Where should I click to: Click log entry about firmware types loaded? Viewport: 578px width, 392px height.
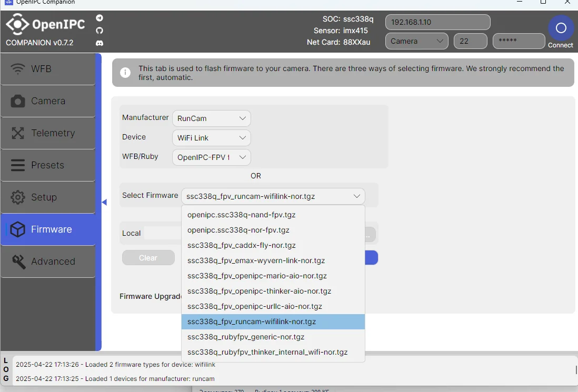coord(115,365)
